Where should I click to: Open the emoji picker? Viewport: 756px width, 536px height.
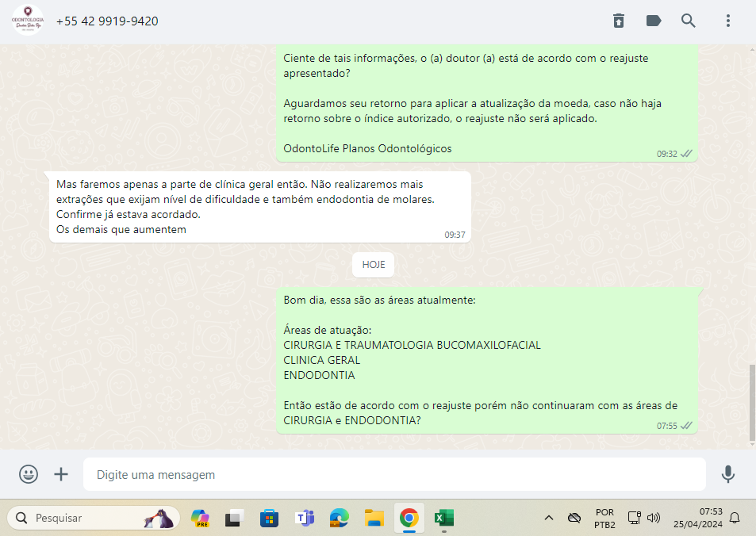(29, 474)
